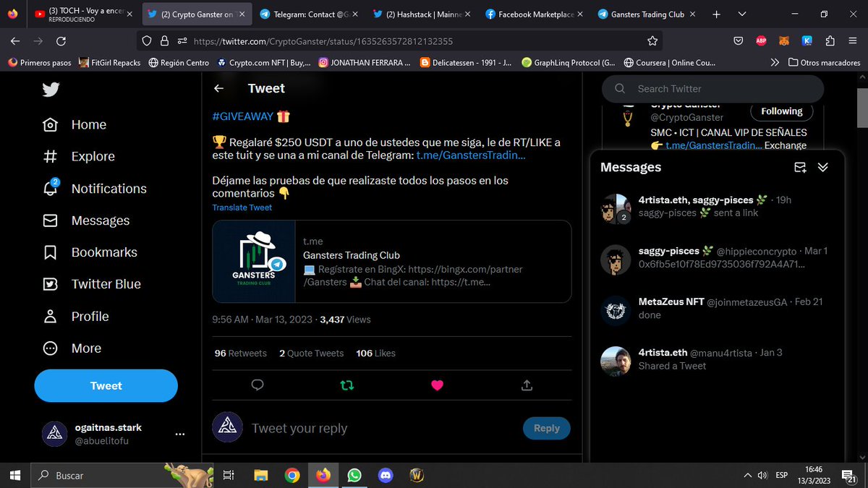Open the Adblock Plus extension icon
This screenshot has width=868, height=488.
click(x=761, y=41)
